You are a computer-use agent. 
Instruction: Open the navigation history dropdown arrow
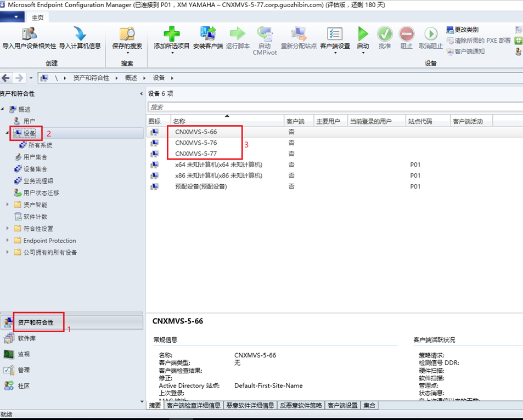tap(31, 78)
